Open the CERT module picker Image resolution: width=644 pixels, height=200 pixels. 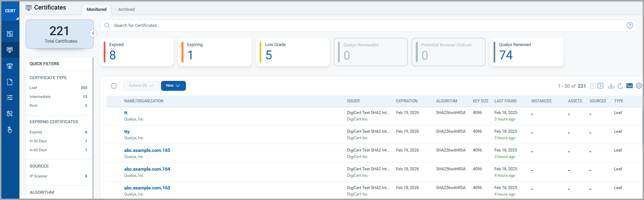tap(10, 11)
